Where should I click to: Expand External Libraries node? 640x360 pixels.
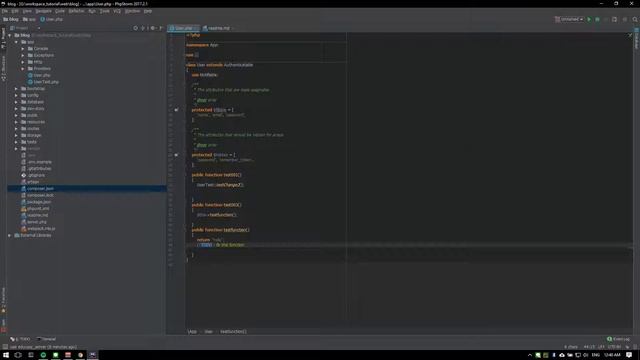(10, 235)
